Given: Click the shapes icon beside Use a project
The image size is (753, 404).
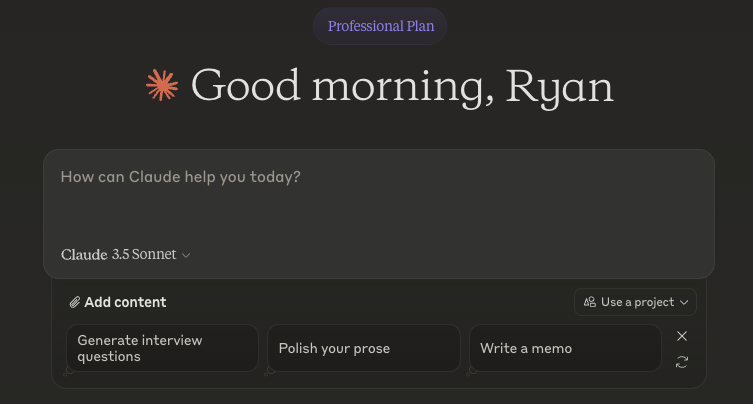Looking at the screenshot, I should point(590,302).
